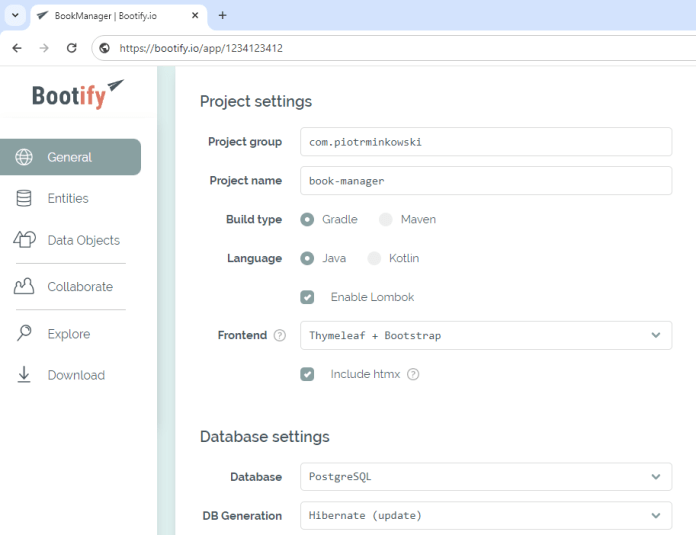
Task: Go back with browser back arrow
Action: pyautogui.click(x=17, y=48)
